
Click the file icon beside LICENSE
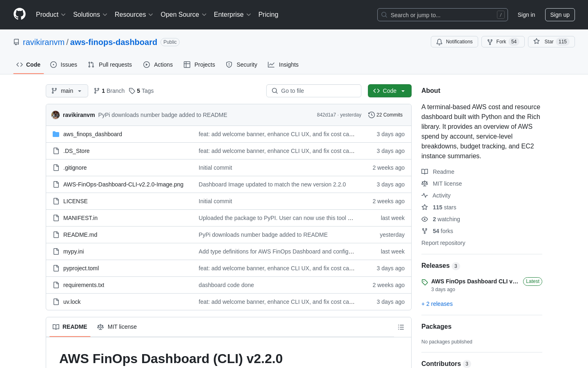[x=56, y=201]
